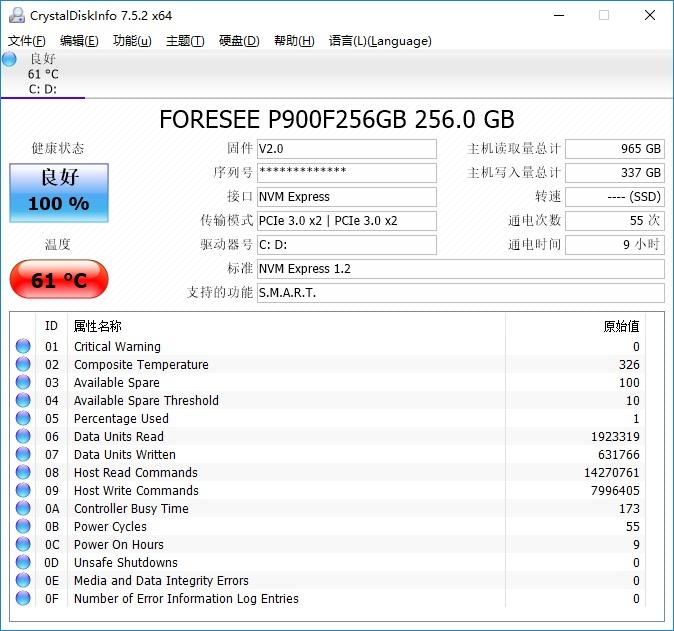Click the Data Units Written status orb
Viewport: 674px width, 631px height.
23,455
